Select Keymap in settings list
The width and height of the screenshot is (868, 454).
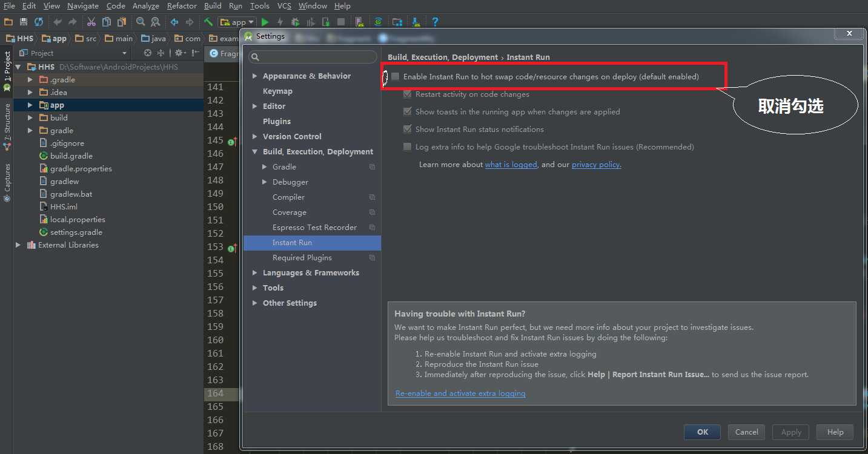[x=277, y=91]
